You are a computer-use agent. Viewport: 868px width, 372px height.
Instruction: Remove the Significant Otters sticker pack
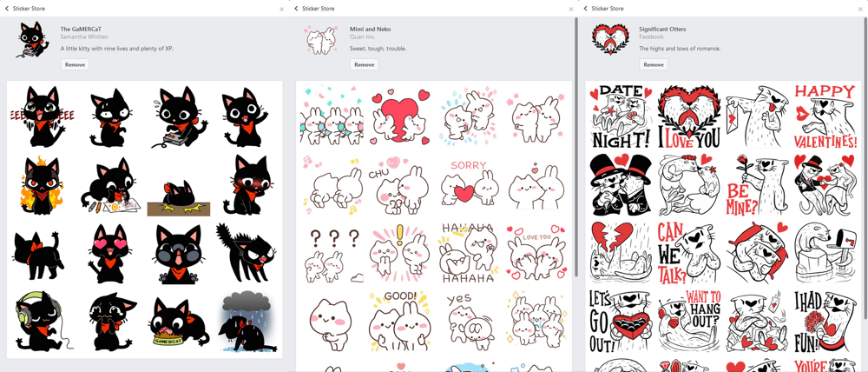(654, 64)
